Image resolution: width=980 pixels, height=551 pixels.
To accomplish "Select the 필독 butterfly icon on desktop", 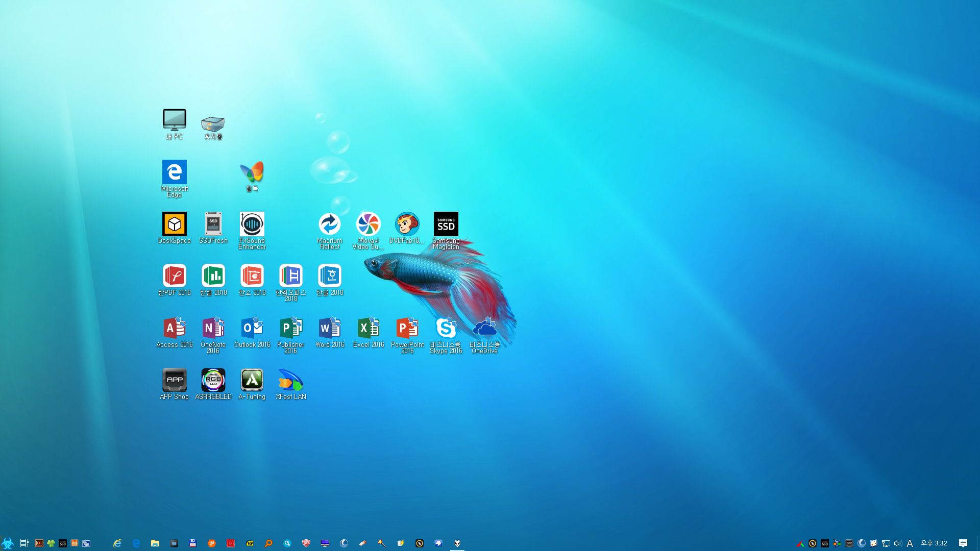I will click(x=252, y=177).
